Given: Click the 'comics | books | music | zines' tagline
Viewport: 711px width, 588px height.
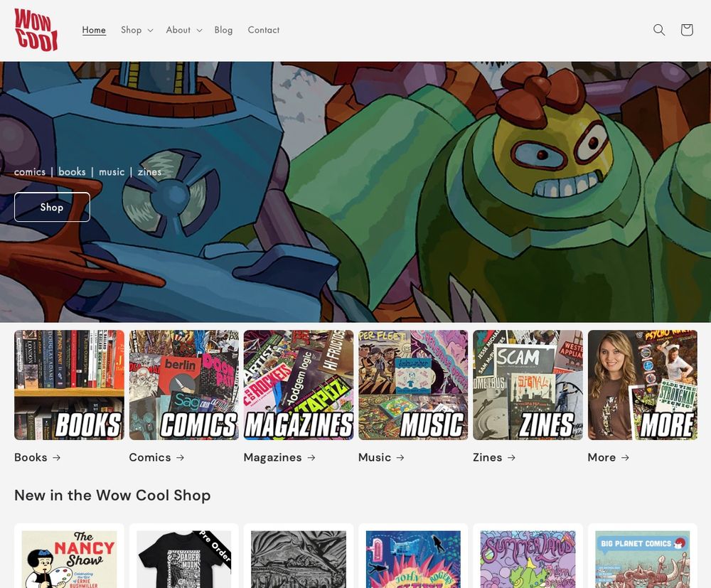Looking at the screenshot, I should point(88,172).
